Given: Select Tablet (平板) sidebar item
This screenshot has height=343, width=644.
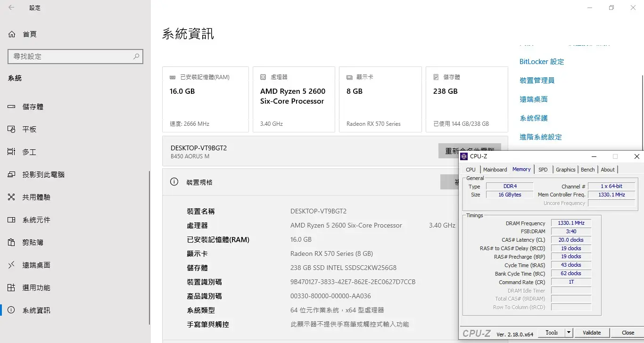Looking at the screenshot, I should (29, 130).
